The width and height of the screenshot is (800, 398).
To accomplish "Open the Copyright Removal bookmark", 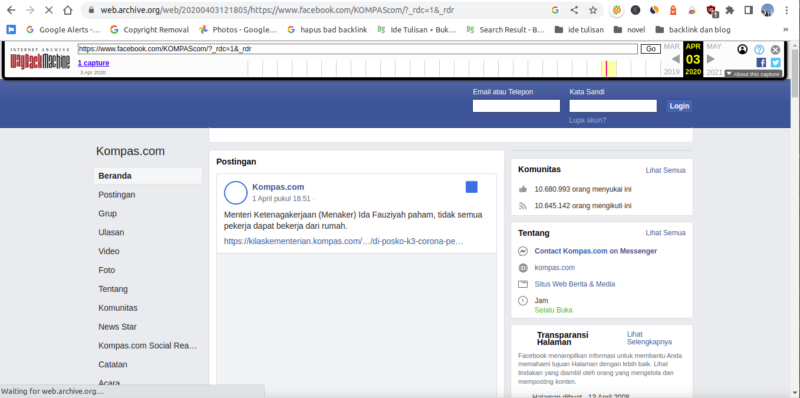I will tap(149, 30).
